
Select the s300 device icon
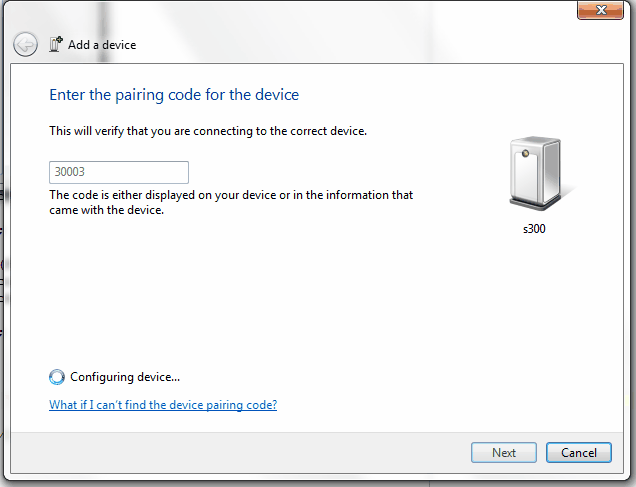pyautogui.click(x=536, y=173)
